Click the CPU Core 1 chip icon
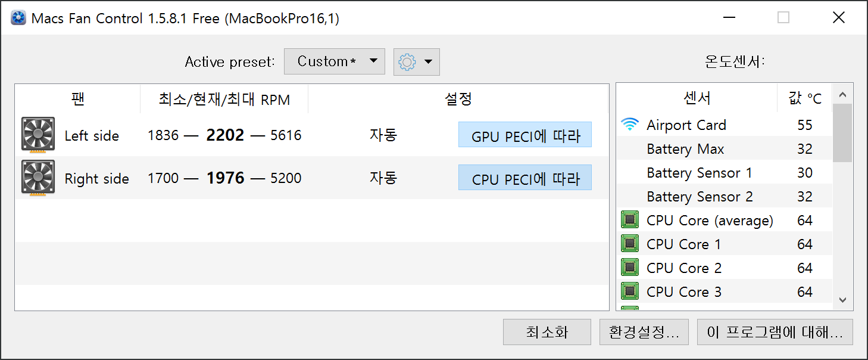868x360 pixels. click(x=629, y=244)
